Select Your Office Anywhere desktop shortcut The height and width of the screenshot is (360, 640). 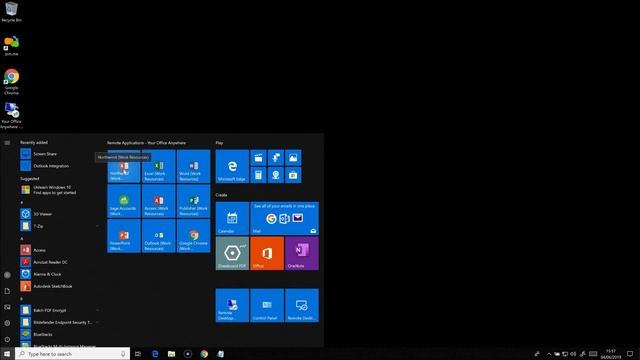click(x=11, y=116)
